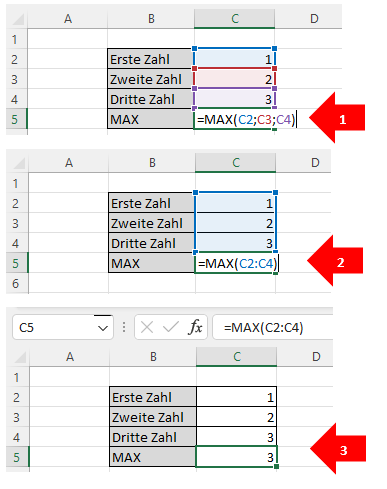Click cell with =MAX(C2;C3;C4) formula
The width and height of the screenshot is (387, 489).
[x=235, y=119]
